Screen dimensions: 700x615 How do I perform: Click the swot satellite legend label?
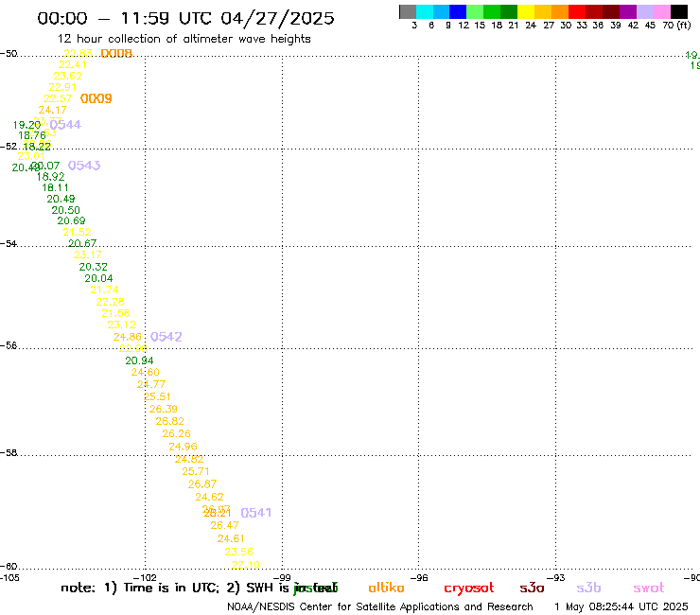649,589
